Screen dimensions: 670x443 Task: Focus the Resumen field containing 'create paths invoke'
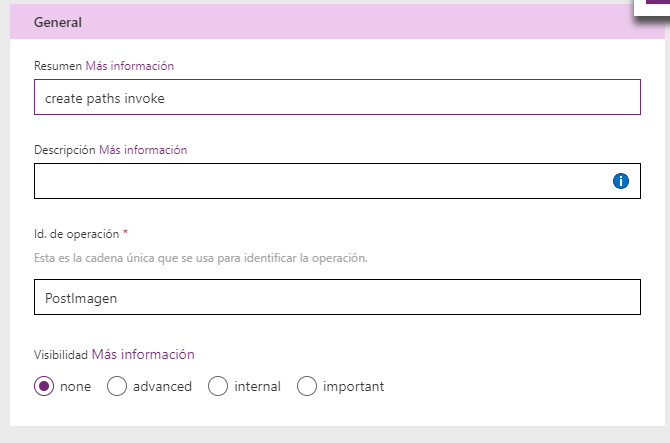click(337, 97)
